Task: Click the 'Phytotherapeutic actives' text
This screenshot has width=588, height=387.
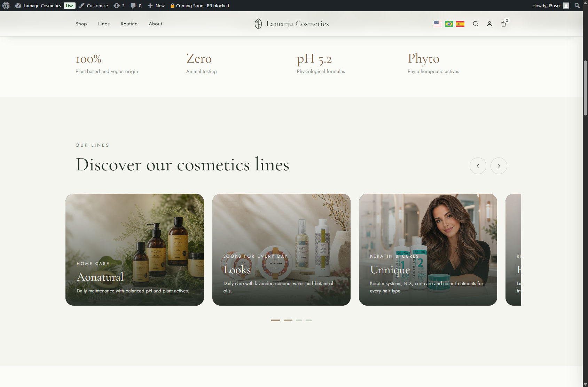Action: pos(433,71)
